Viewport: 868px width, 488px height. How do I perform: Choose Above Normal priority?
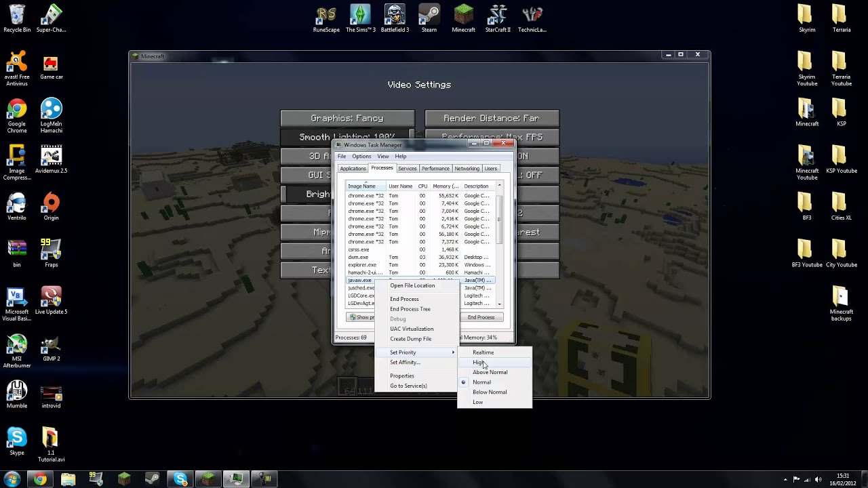click(x=495, y=372)
